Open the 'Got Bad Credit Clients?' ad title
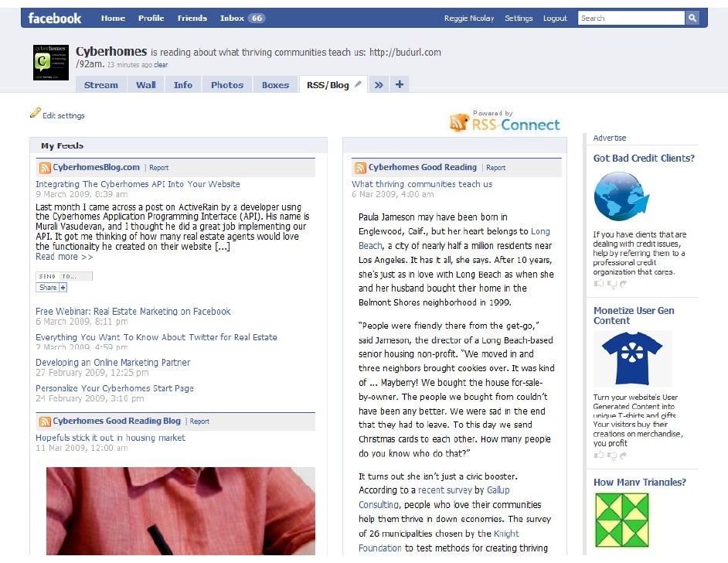The height and width of the screenshot is (563, 728). point(644,159)
